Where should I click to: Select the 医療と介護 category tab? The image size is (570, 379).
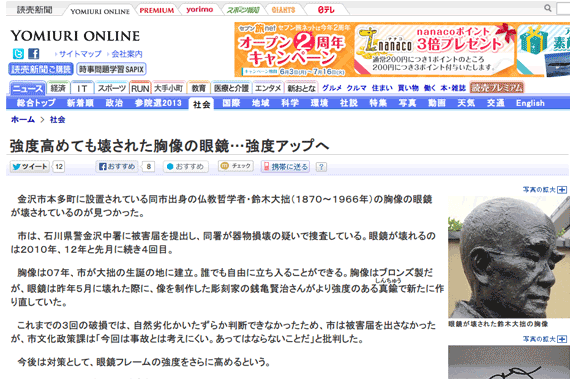pyautogui.click(x=231, y=88)
